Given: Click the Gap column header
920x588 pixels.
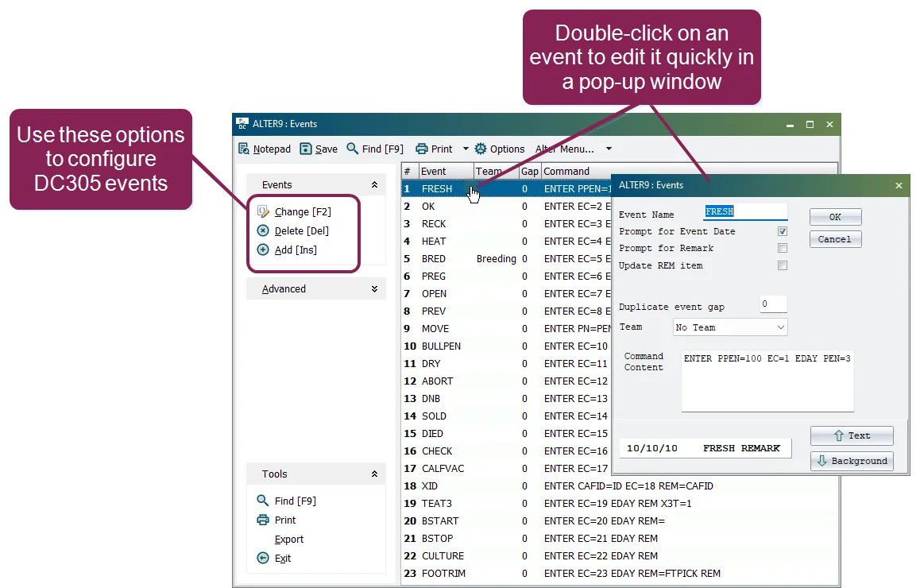Looking at the screenshot, I should click(530, 171).
